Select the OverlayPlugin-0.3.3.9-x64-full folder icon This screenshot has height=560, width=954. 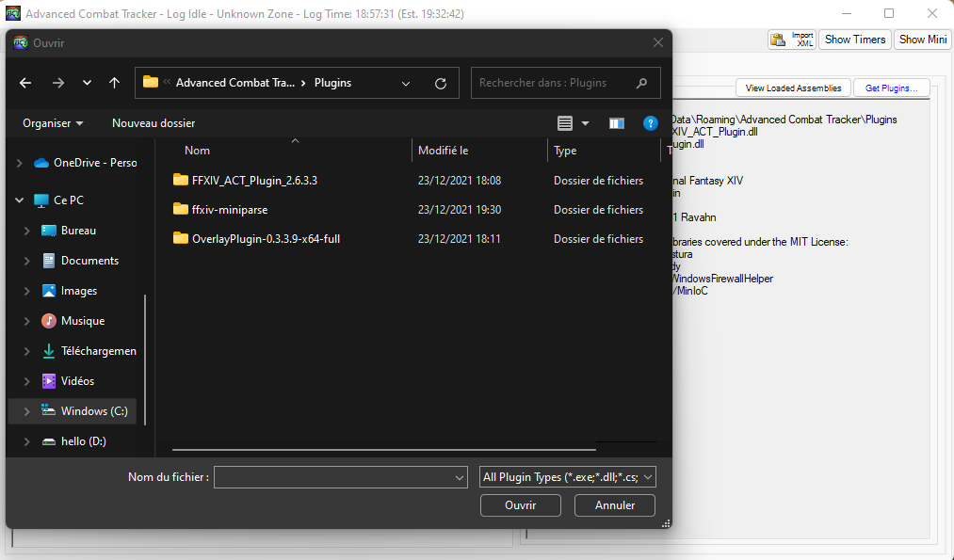click(x=181, y=238)
